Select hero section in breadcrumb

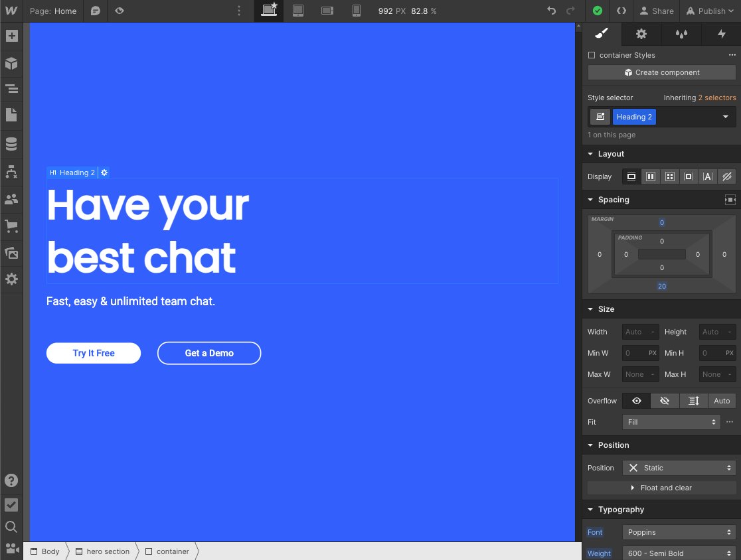click(102, 551)
